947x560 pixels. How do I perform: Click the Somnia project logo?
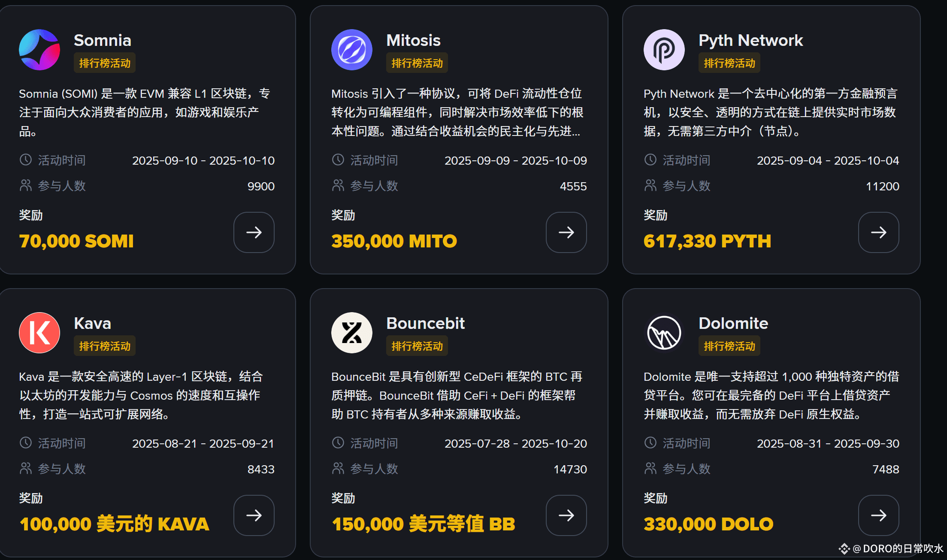point(39,50)
